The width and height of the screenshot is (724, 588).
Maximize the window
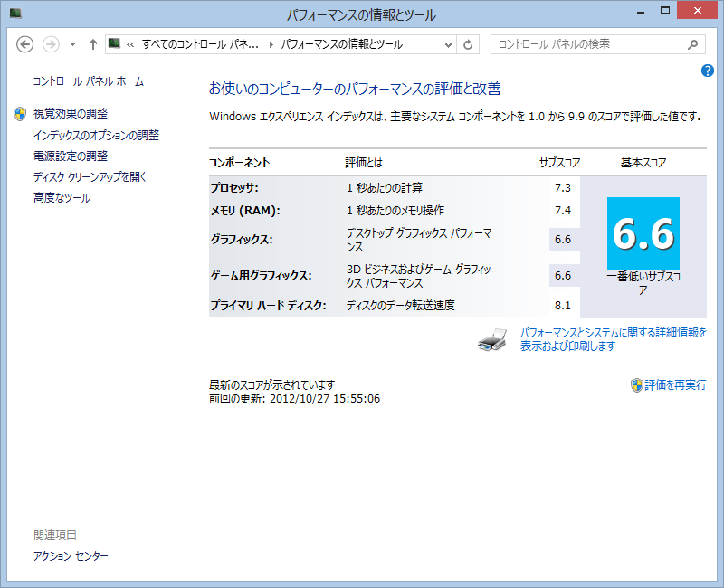[x=665, y=11]
